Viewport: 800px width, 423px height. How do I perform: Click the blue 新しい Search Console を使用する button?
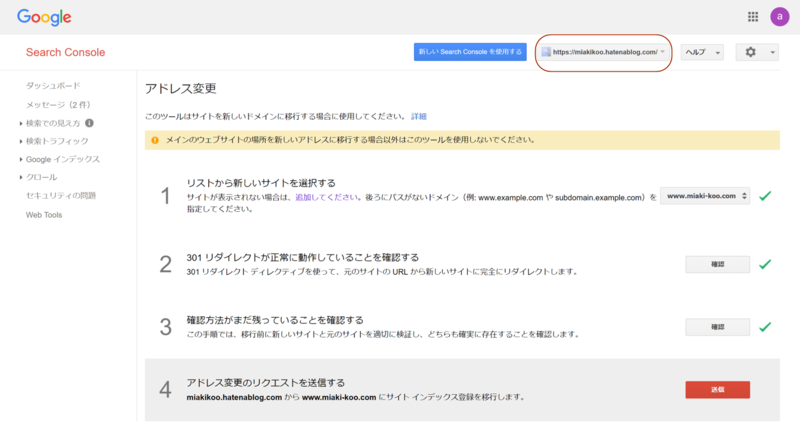(470, 52)
